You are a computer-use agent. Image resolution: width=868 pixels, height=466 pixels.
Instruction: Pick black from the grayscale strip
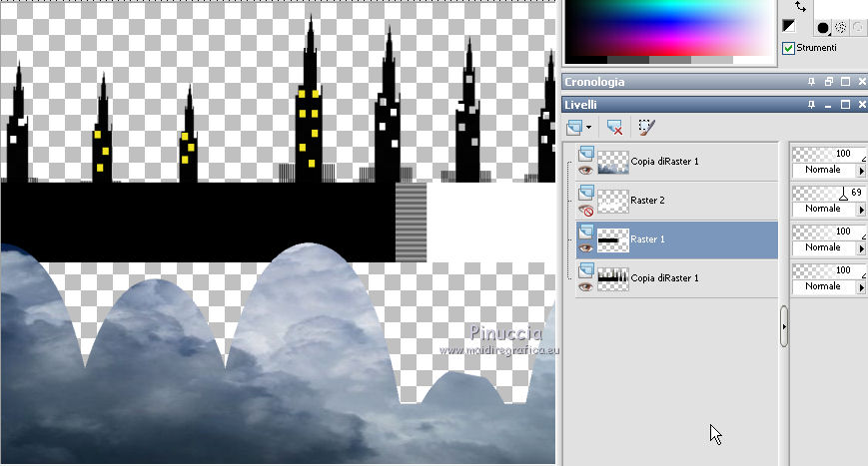coord(585,60)
